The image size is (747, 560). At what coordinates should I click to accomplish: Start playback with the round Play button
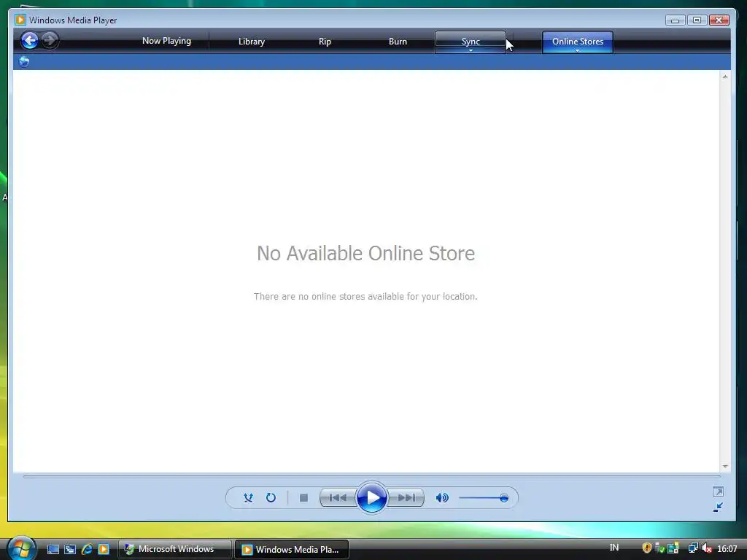point(371,497)
